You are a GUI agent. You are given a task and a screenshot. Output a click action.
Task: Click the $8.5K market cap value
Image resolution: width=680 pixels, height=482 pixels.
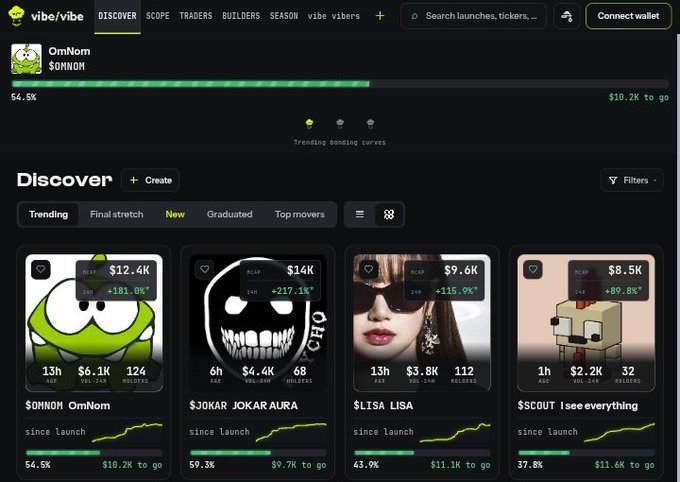pos(624,270)
